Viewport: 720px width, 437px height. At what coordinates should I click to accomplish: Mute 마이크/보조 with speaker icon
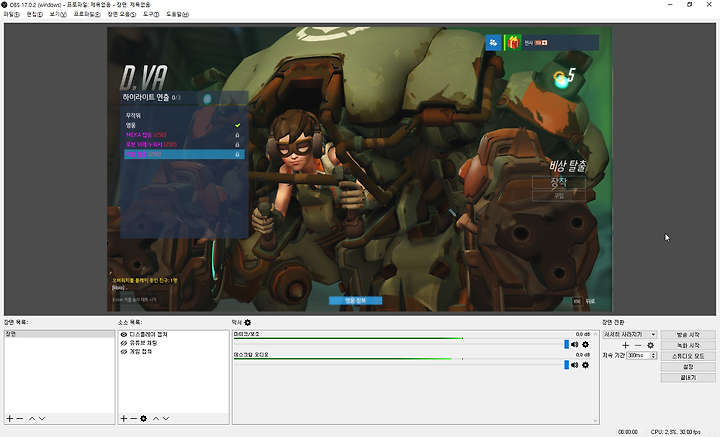click(574, 344)
